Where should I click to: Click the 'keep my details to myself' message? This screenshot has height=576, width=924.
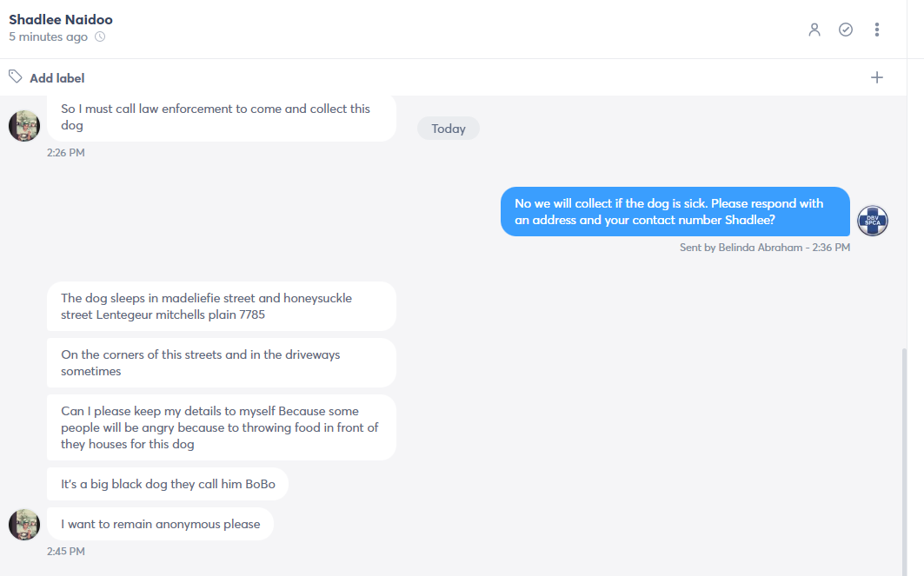pyautogui.click(x=222, y=427)
